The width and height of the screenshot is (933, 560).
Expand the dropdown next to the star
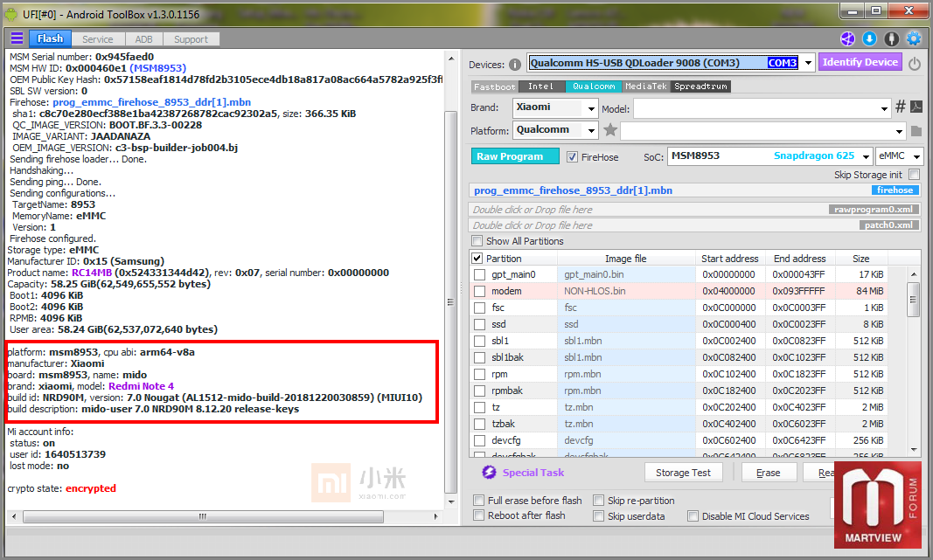(x=899, y=131)
